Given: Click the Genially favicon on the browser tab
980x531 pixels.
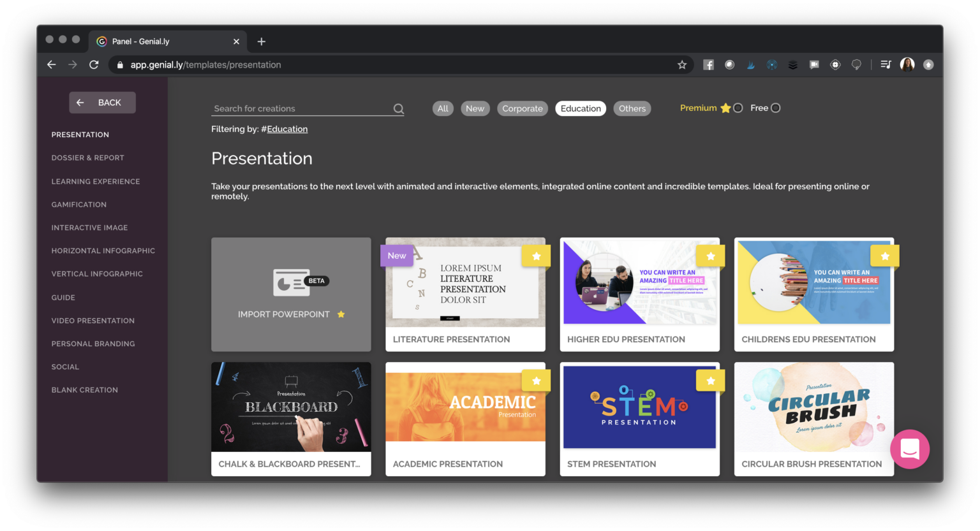Looking at the screenshot, I should click(101, 41).
